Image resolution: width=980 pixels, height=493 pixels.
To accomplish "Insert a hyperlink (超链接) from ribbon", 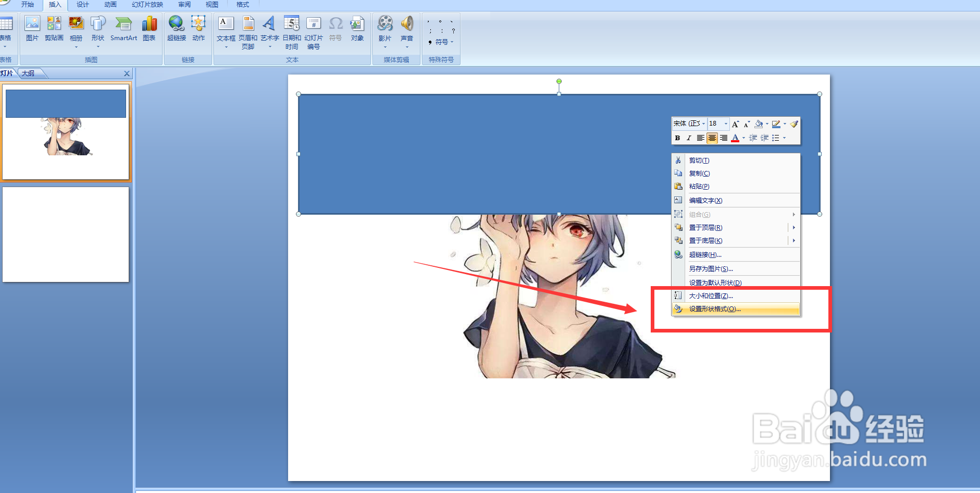I will 177,29.
